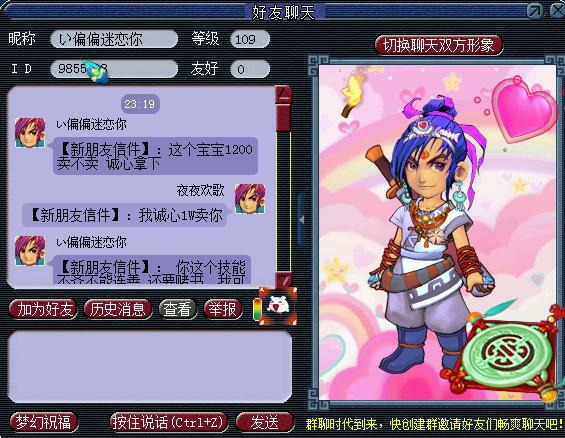The height and width of the screenshot is (438, 565).
Task: Add contact via 加为好友 button
Action: [x=43, y=309]
